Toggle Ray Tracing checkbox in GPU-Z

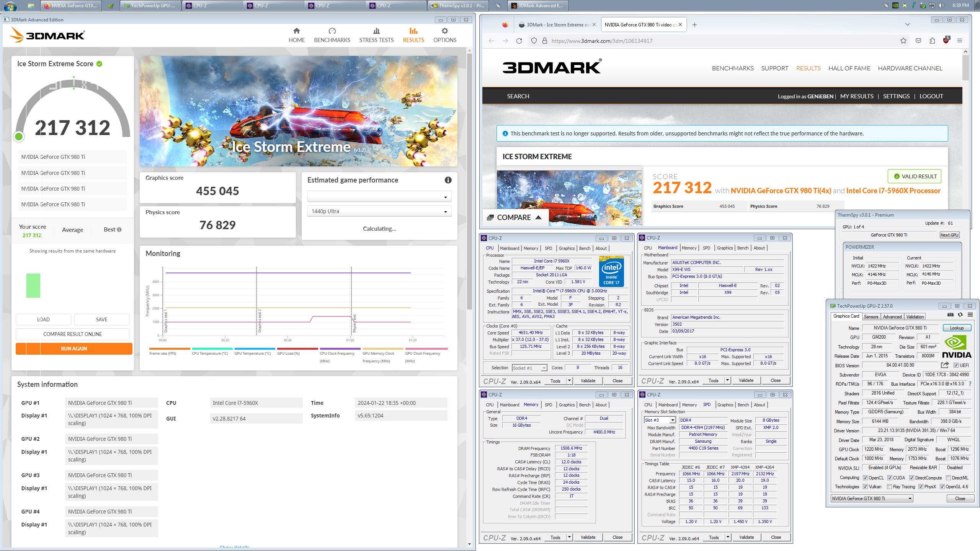[889, 487]
